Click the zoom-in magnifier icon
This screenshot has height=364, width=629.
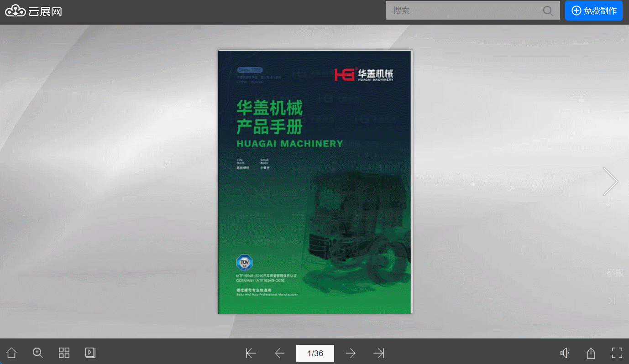click(x=38, y=353)
